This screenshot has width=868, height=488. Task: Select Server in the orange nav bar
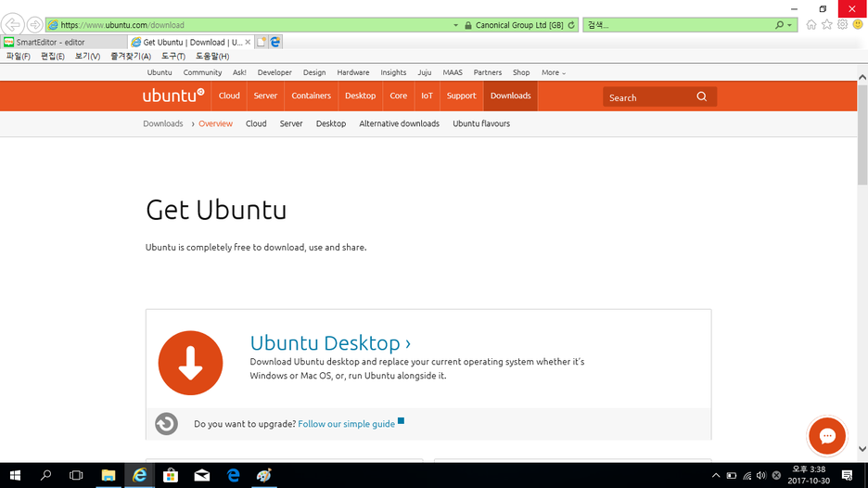265,96
